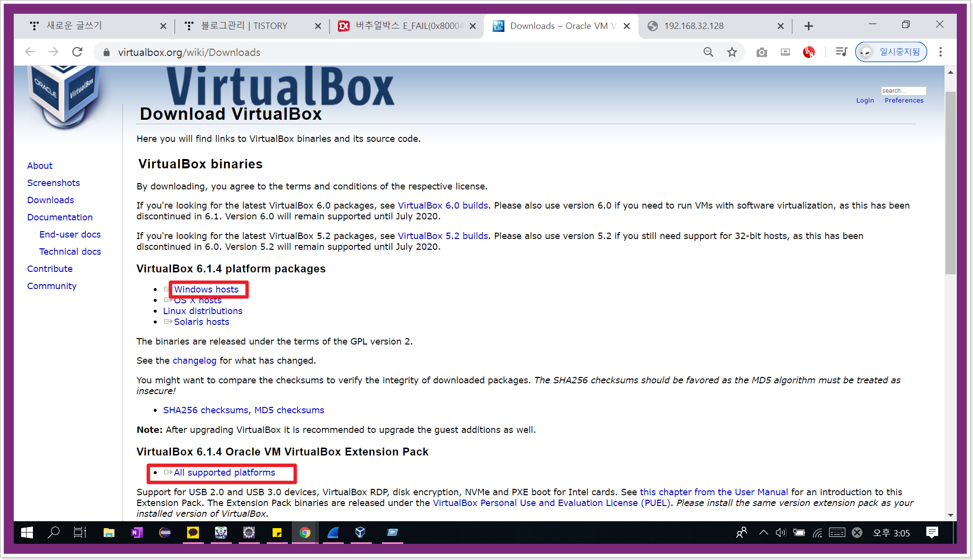973x560 pixels.
Task: Open Downloads in the left sidebar
Action: (x=51, y=200)
